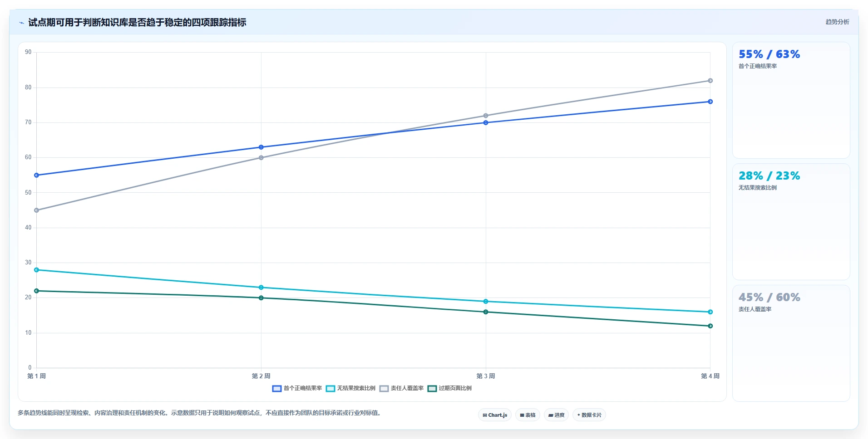Click the blue week 3 data point at 70
868x439 pixels.
point(486,122)
